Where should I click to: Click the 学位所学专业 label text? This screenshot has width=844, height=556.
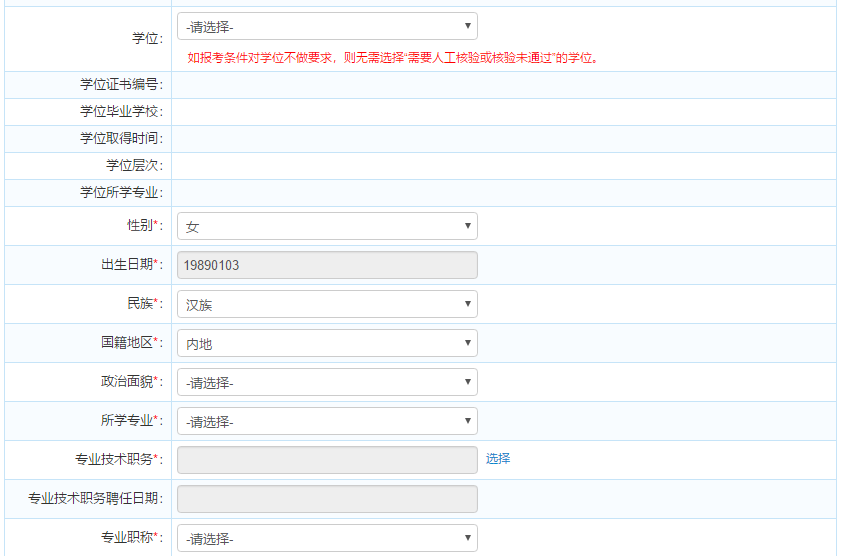coord(121,192)
